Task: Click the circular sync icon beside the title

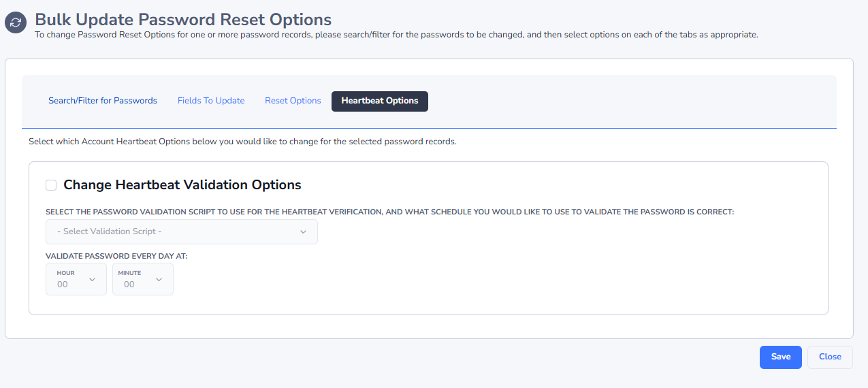Action: click(15, 22)
